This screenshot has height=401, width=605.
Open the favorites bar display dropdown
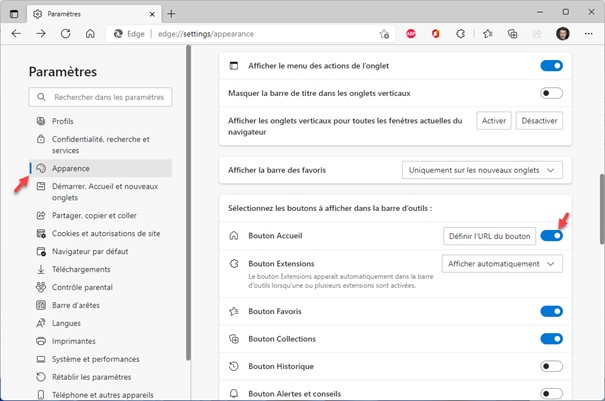click(482, 170)
